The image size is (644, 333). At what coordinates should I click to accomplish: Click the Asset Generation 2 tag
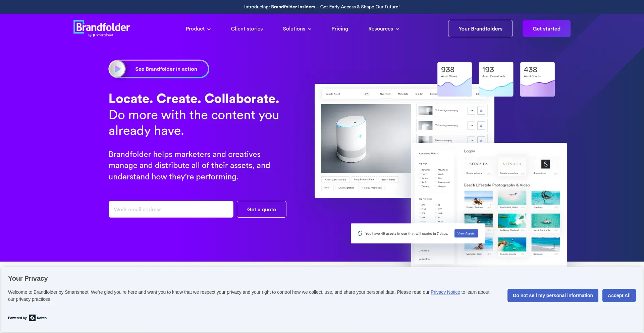(x=335, y=180)
